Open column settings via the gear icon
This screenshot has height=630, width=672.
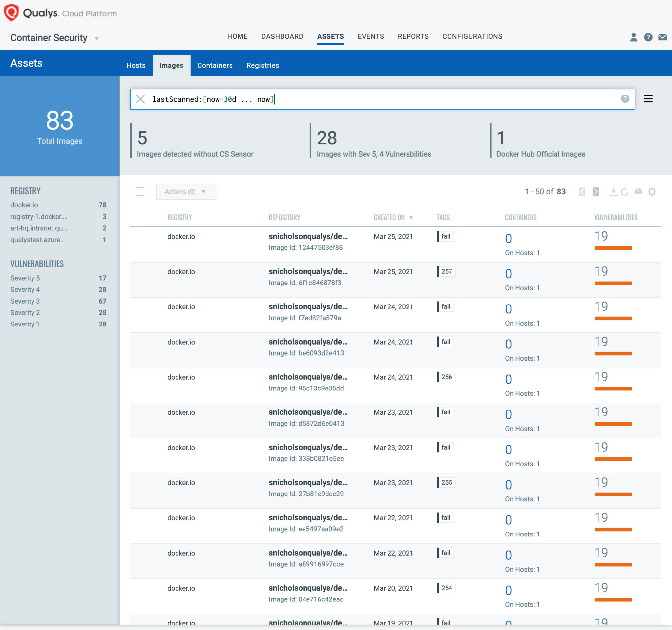tap(652, 192)
